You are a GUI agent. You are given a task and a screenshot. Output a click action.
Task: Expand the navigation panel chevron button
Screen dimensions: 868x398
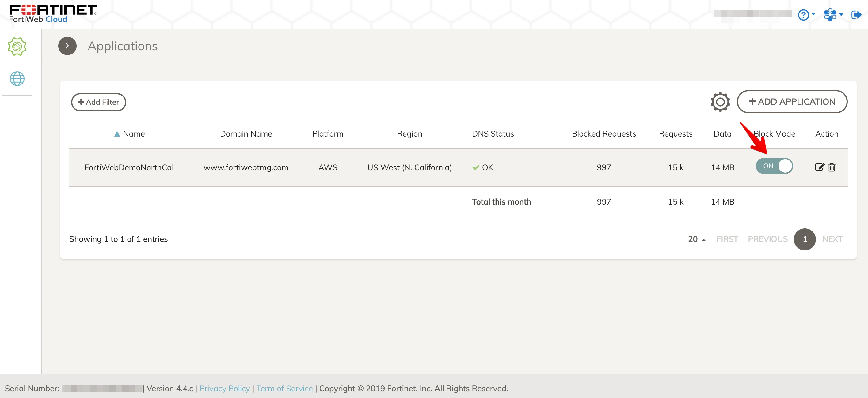tap(67, 46)
